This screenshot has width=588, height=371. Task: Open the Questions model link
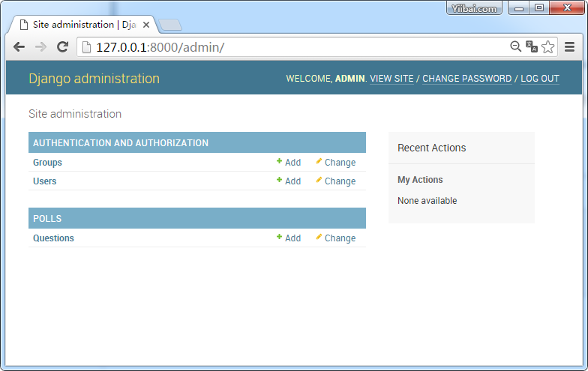pos(53,238)
